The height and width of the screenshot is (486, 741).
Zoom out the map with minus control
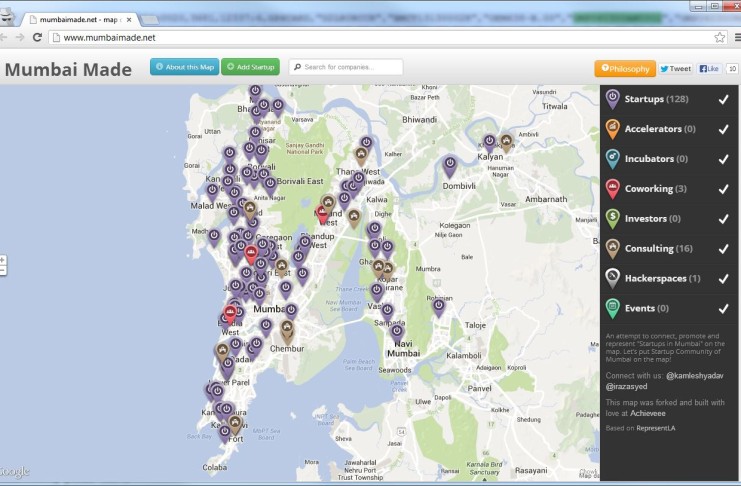(x=3, y=270)
